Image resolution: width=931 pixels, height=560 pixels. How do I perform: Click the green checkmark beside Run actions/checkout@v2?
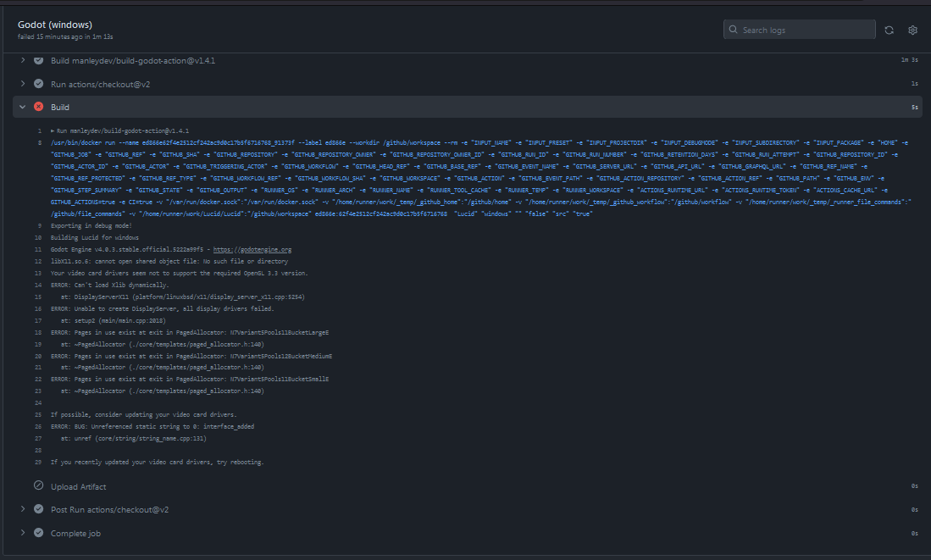coord(37,84)
